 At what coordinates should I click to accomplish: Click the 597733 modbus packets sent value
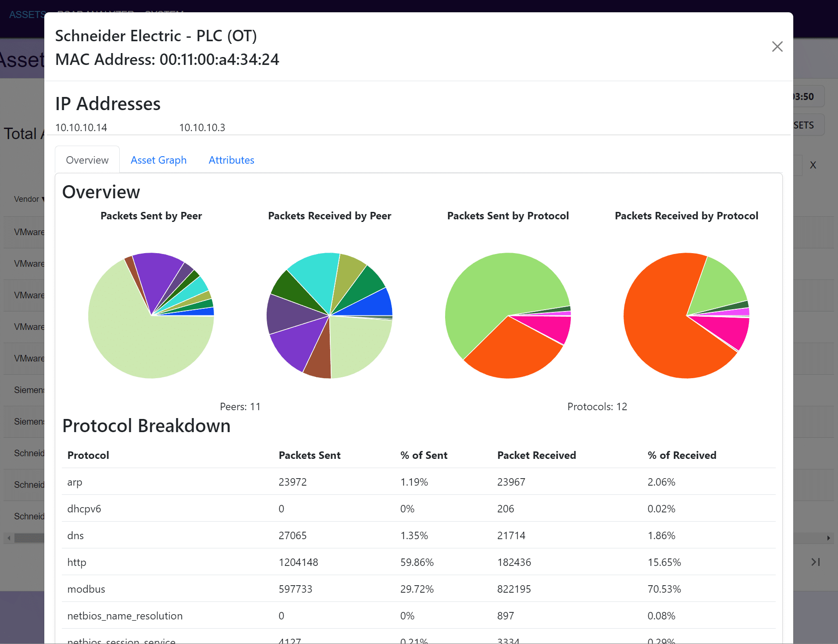(296, 589)
